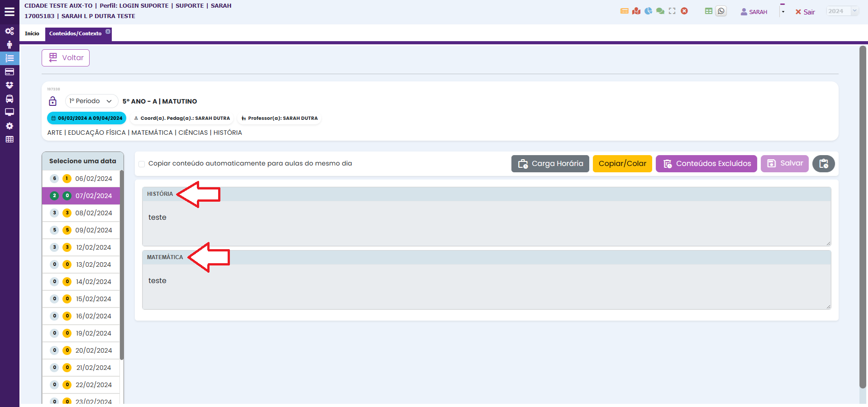
Task: Click the Copiar/Colar button
Action: click(x=622, y=164)
